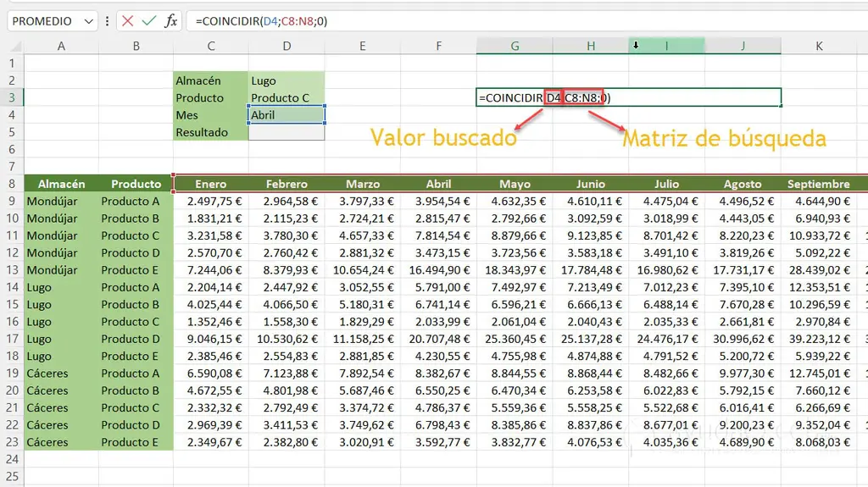Click the Cancel (X) formula button
Viewport: 868px width, 487px height.
pyautogui.click(x=127, y=21)
